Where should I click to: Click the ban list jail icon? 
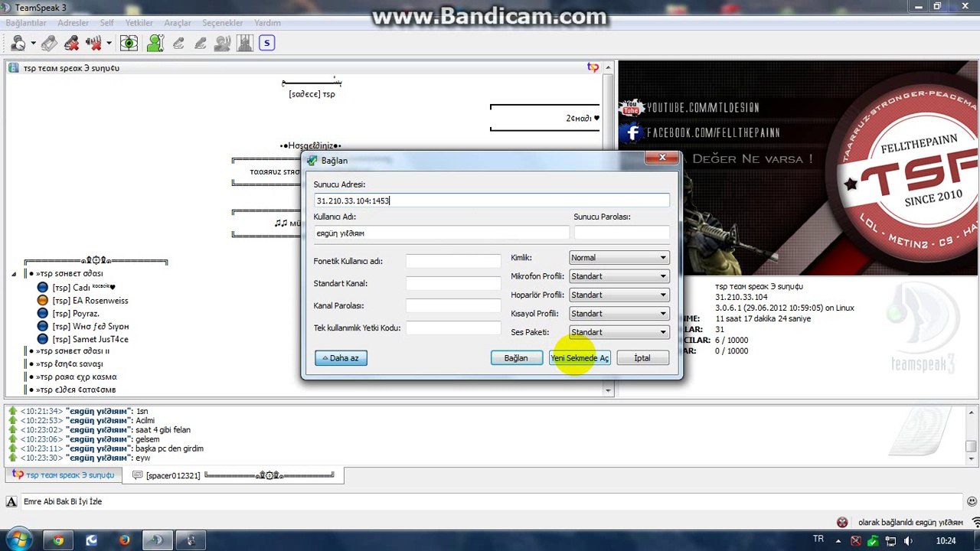245,44
